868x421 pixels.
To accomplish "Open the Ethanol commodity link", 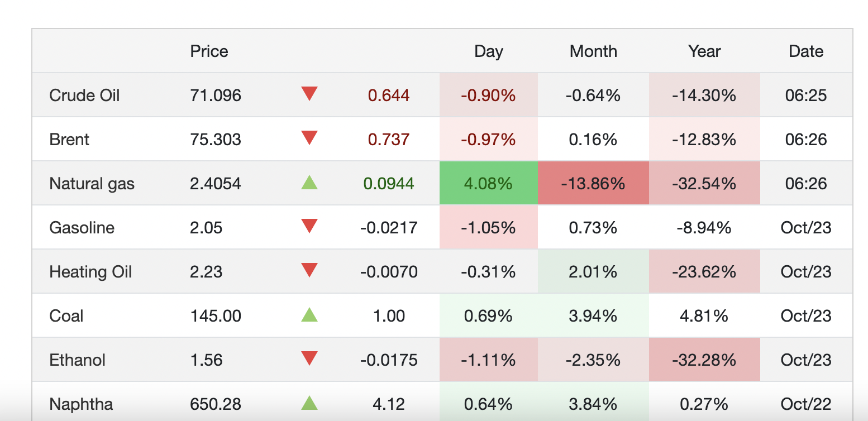I will point(77,360).
